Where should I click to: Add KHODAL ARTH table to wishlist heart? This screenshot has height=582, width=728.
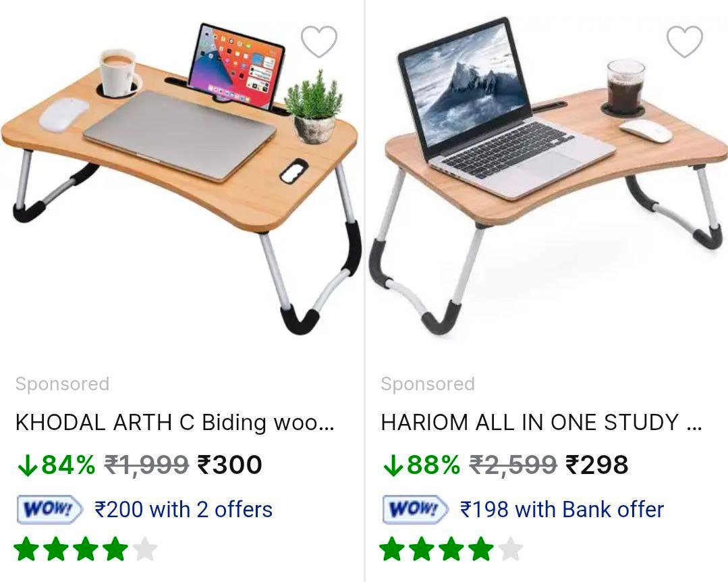pos(319,42)
